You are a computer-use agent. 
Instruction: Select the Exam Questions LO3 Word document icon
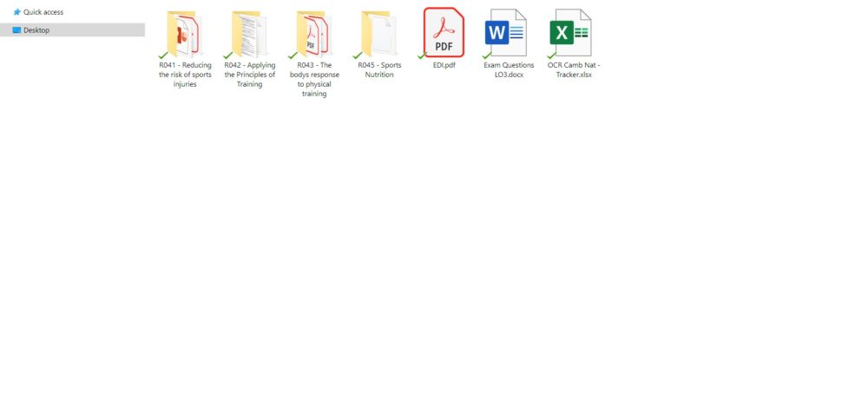coord(508,33)
